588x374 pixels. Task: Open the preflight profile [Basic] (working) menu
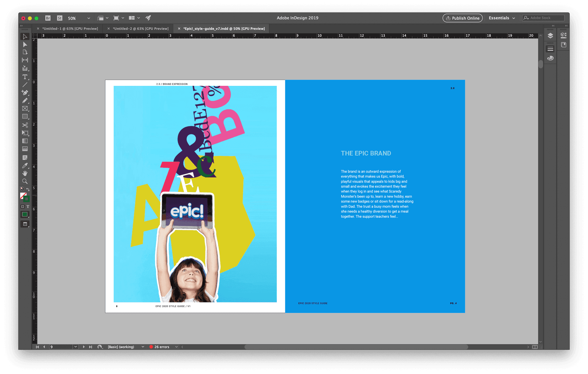[142, 347]
